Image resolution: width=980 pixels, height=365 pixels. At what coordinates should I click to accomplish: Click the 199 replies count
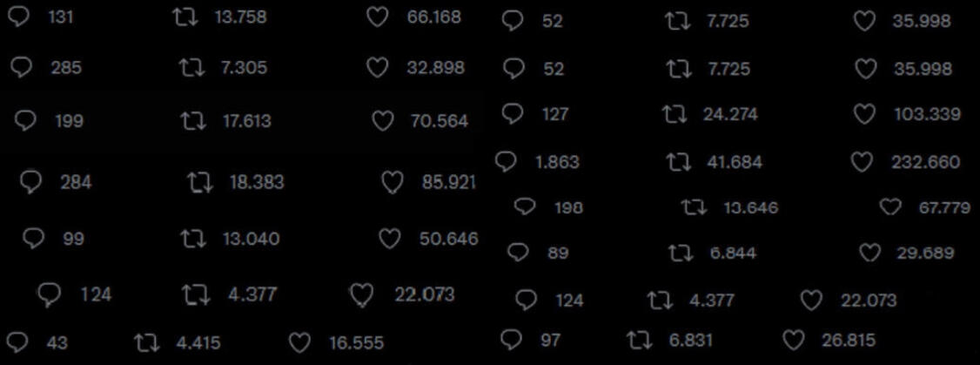[x=69, y=121]
